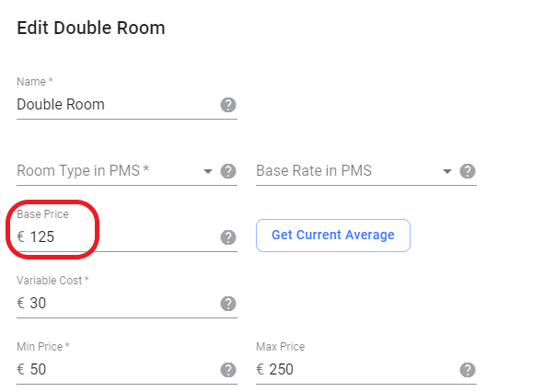Viewport: 533px width, 392px height.
Task: Open Variable Cost help tooltip icon
Action: point(228,304)
